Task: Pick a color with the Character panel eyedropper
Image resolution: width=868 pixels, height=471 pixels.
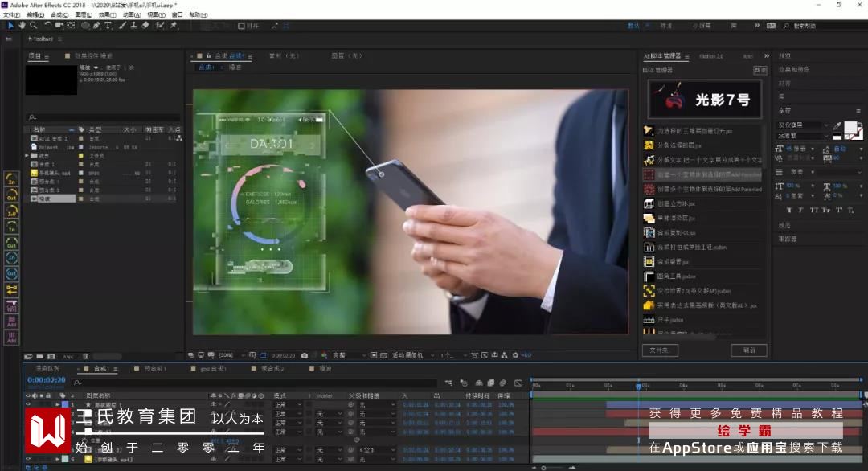Action: [837, 126]
